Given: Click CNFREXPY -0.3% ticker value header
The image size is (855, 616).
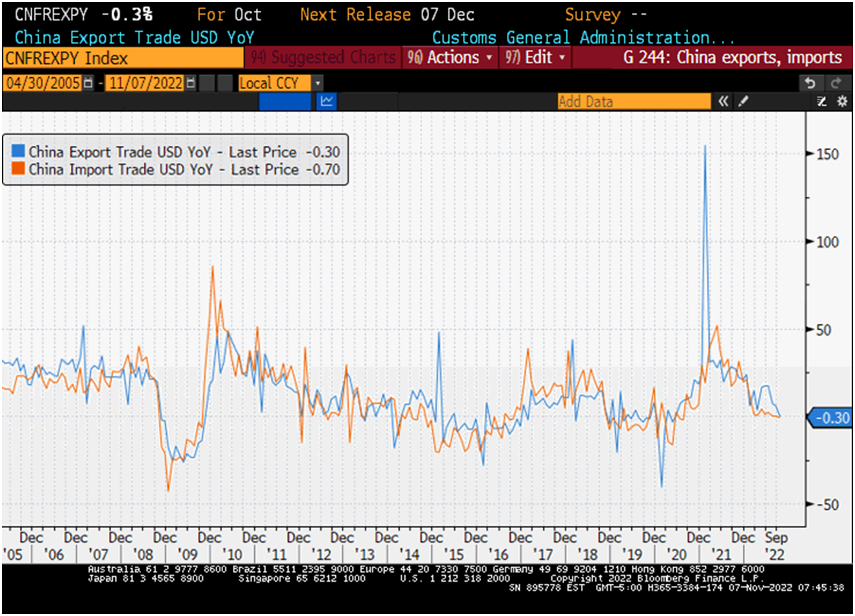Looking at the screenshot, I should pyautogui.click(x=83, y=14).
